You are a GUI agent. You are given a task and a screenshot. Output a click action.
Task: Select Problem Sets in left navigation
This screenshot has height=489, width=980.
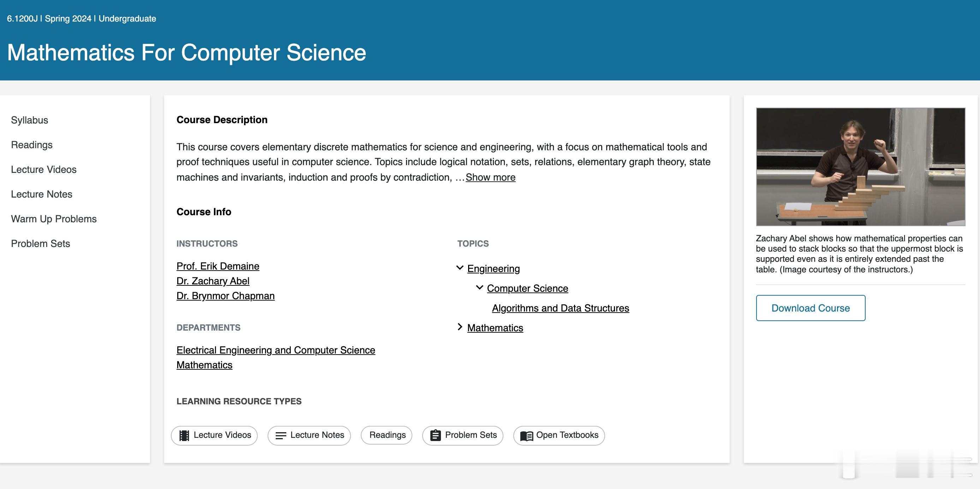pos(40,244)
